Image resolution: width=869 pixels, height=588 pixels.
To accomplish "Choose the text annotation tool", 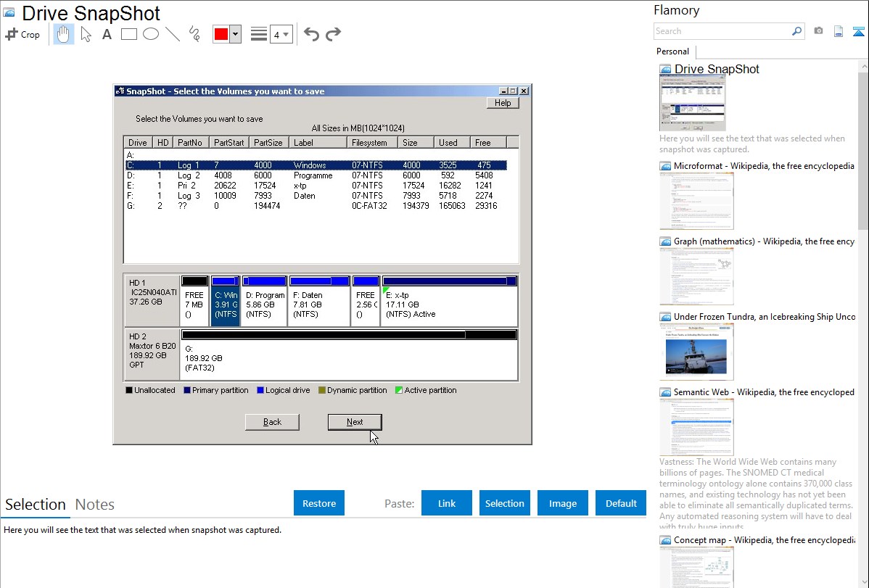I will [x=107, y=34].
